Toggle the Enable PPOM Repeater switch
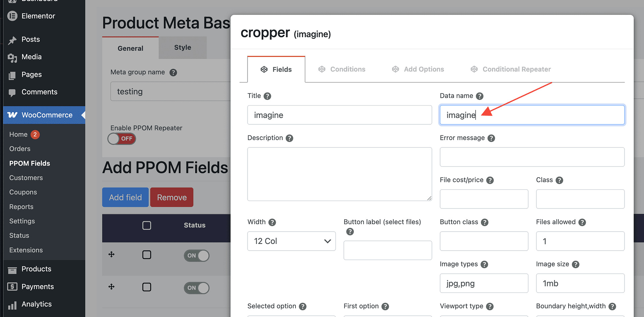The width and height of the screenshot is (644, 317). (122, 139)
